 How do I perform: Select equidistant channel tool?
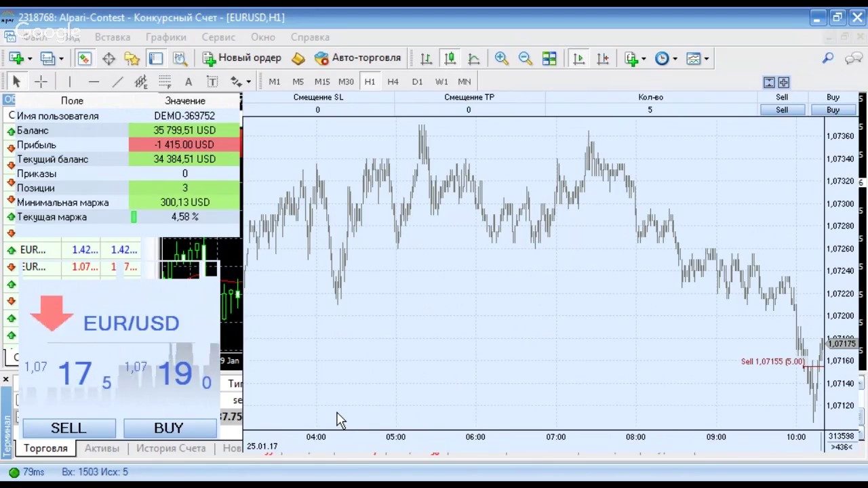coord(140,81)
